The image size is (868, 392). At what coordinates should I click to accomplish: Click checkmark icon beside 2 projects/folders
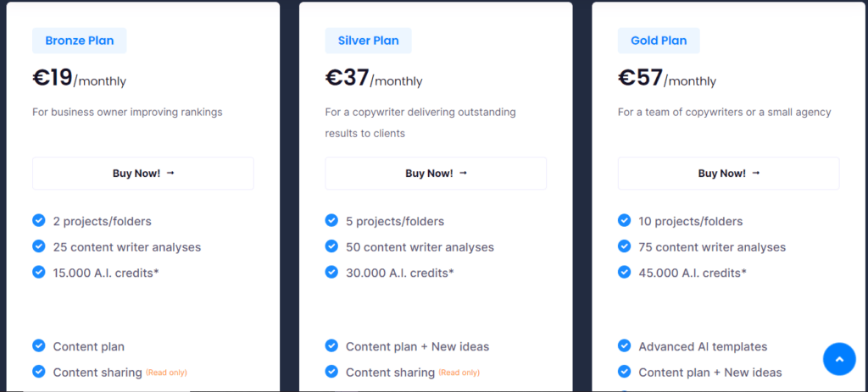point(39,221)
